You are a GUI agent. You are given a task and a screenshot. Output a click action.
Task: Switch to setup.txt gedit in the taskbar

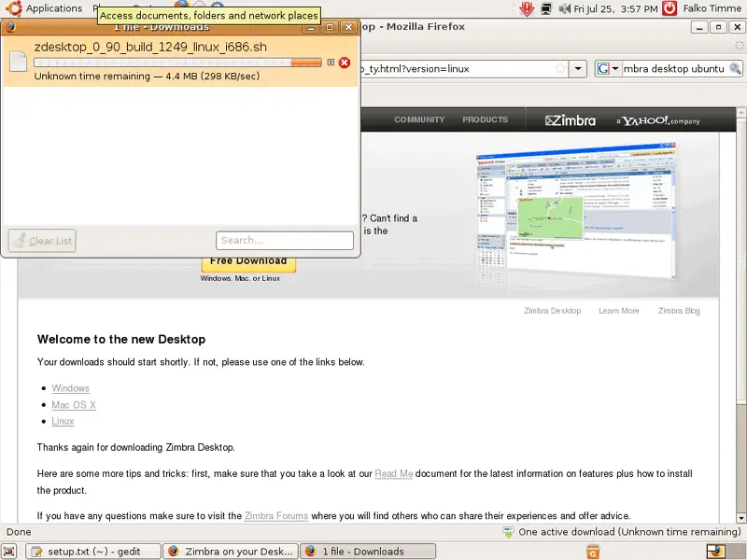click(92, 552)
